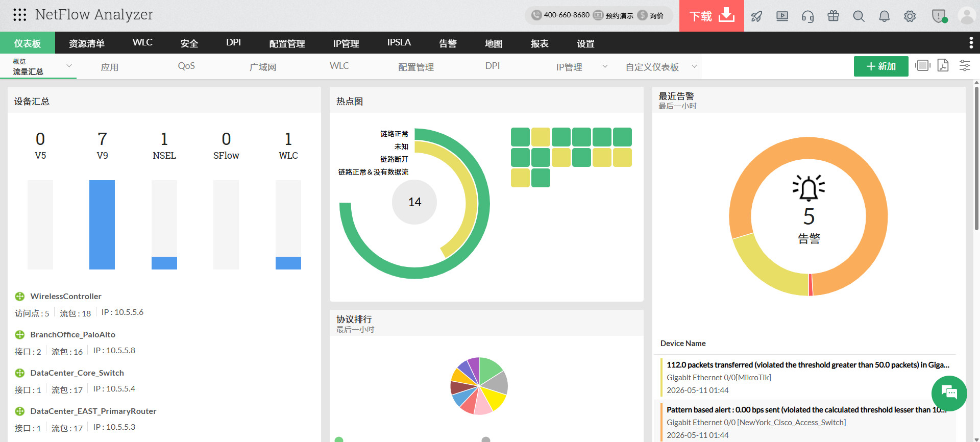Click the shield alert status icon
The width and height of the screenshot is (980, 442).
pyautogui.click(x=939, y=16)
